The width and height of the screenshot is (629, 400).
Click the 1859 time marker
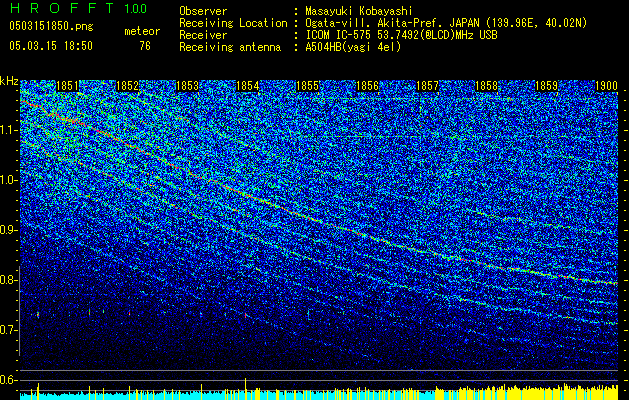(547, 86)
